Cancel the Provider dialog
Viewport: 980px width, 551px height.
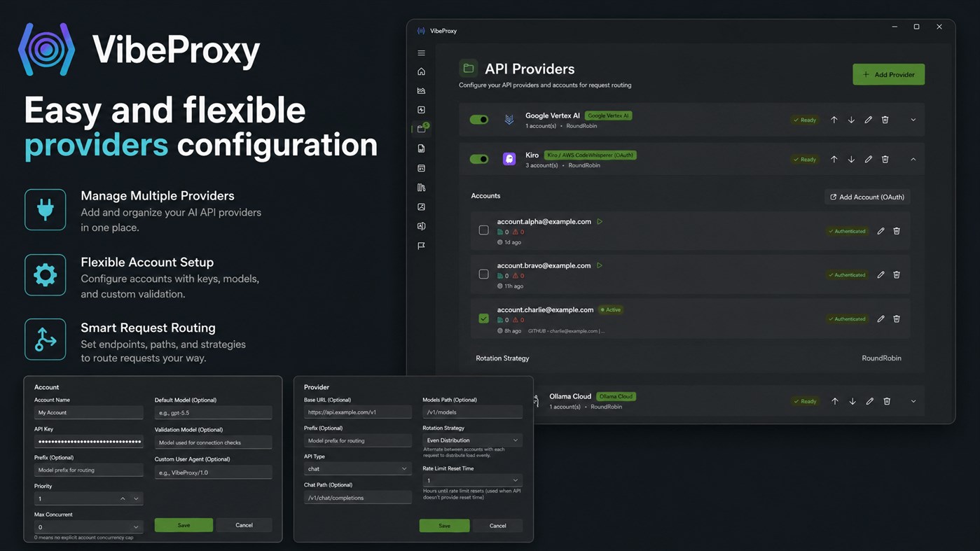[x=497, y=526]
